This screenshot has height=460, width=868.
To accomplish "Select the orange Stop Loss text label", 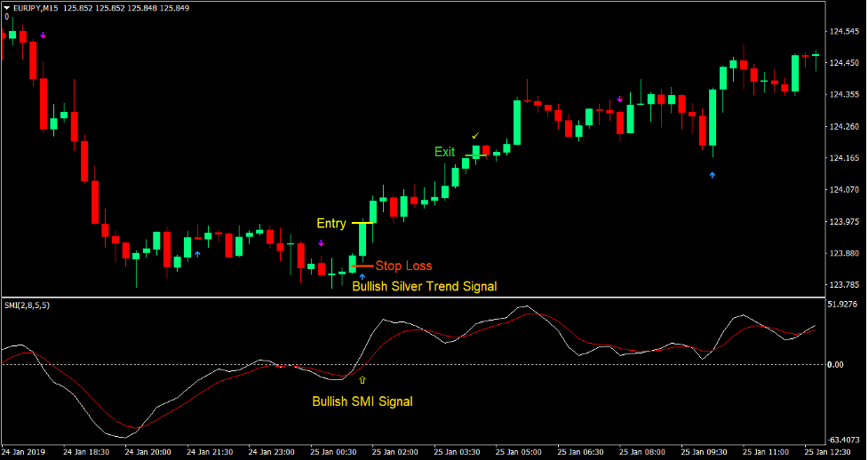I will [403, 265].
